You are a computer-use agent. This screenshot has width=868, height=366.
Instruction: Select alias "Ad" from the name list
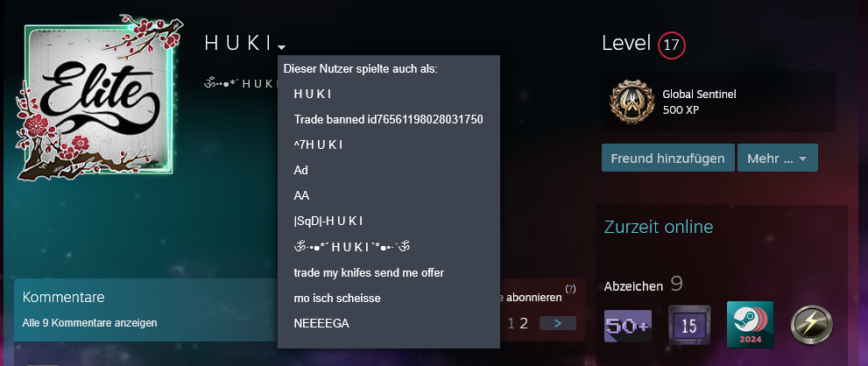click(301, 170)
